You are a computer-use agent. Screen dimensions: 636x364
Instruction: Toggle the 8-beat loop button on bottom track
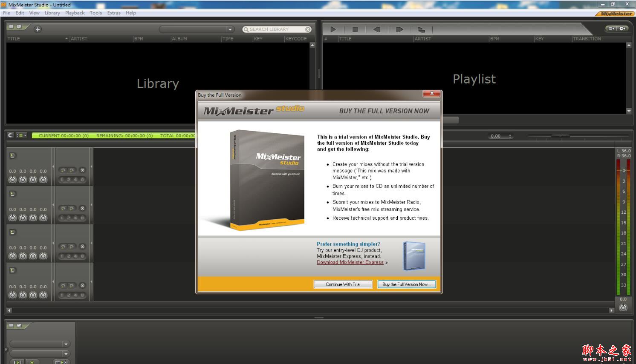coord(82,295)
